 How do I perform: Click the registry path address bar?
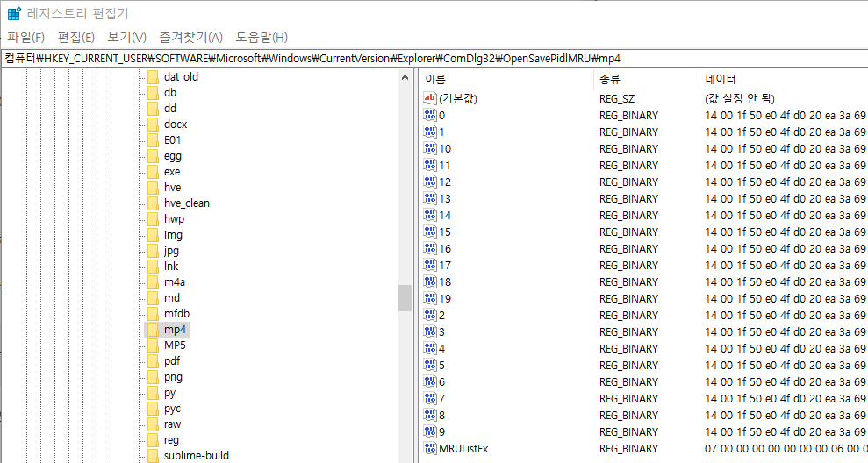(434, 58)
